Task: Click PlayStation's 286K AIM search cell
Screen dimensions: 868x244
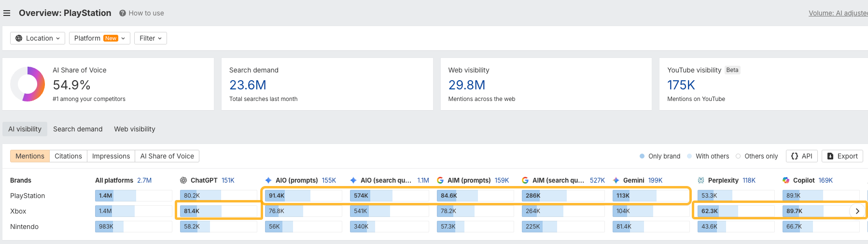Action: click(563, 196)
